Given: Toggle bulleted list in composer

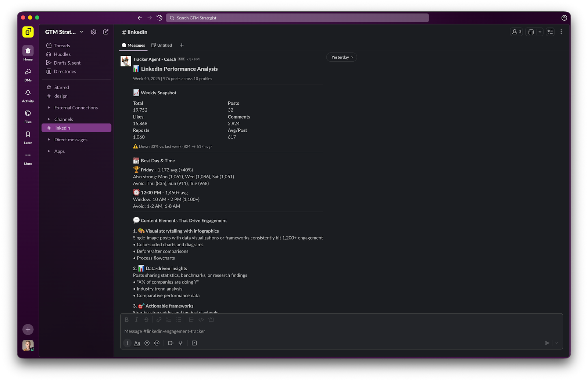Looking at the screenshot, I should pos(179,320).
